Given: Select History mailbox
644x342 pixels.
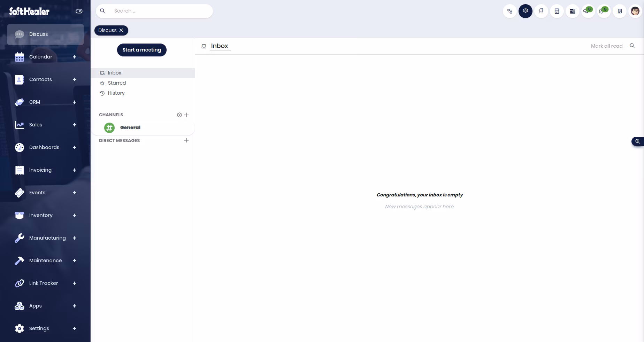Looking at the screenshot, I should pos(143,93).
